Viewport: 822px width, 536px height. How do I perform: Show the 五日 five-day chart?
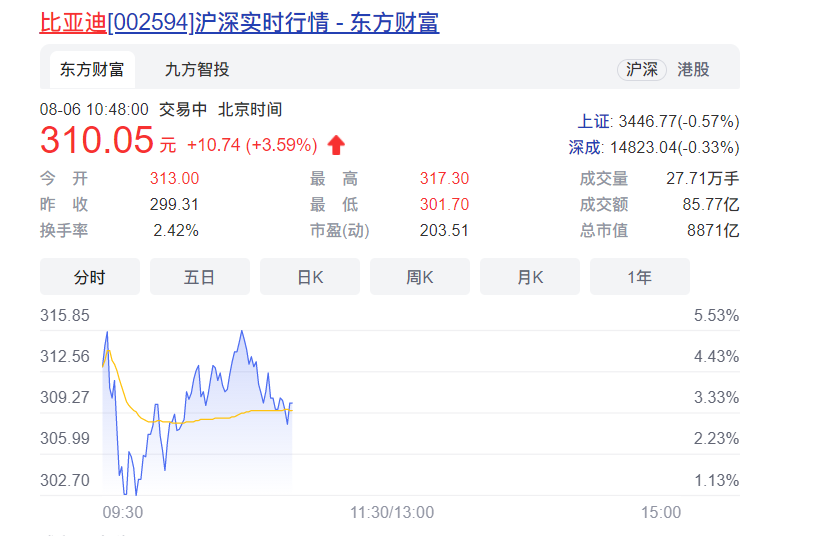[x=199, y=277]
